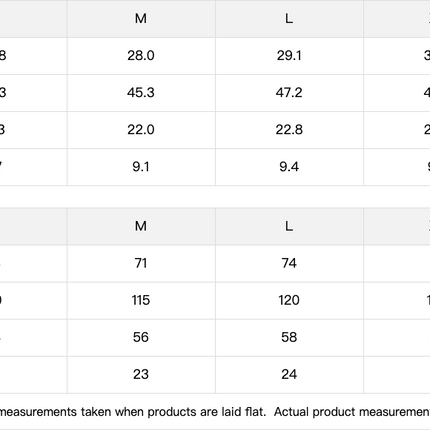This screenshot has width=430, height=430.
Task: Click the 9.4 cell in L column
Action: [289, 167]
